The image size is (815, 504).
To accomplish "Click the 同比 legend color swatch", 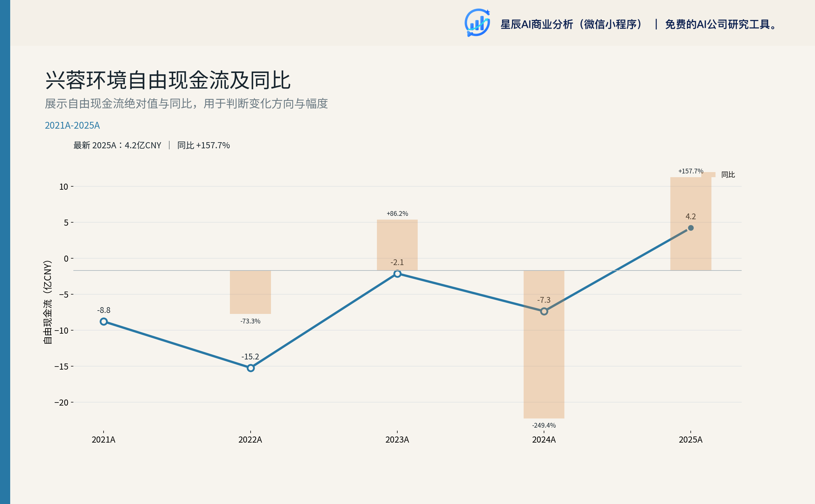I will click(708, 174).
